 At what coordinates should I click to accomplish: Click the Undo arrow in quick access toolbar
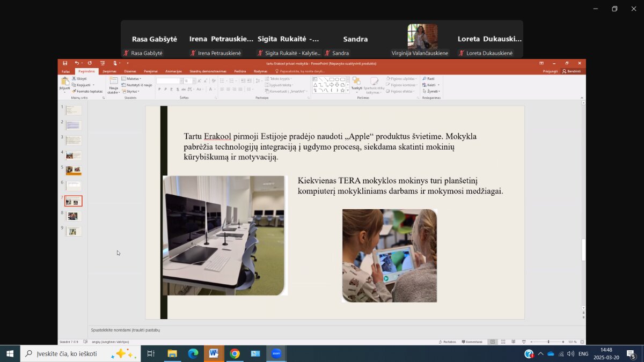pos(77,63)
